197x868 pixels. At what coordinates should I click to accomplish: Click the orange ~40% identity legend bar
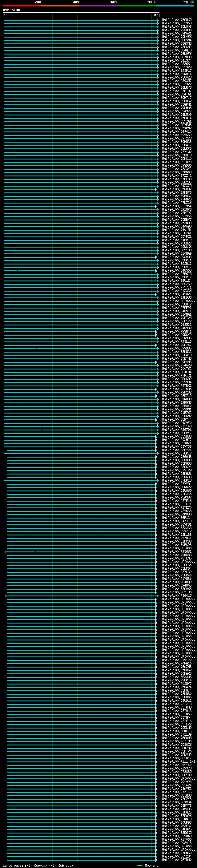(60, 6)
